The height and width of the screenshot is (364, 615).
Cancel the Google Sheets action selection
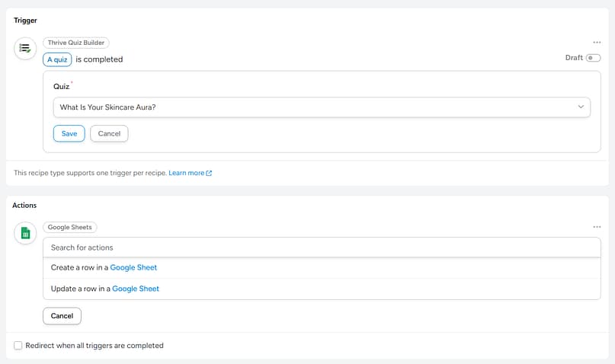[x=62, y=316]
